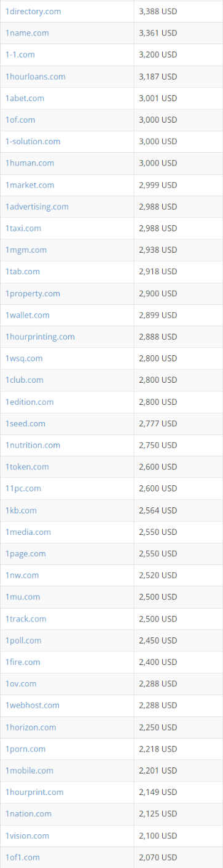223x868 pixels.
Task: Select the 1hourloans.com link
Action: click(35, 77)
